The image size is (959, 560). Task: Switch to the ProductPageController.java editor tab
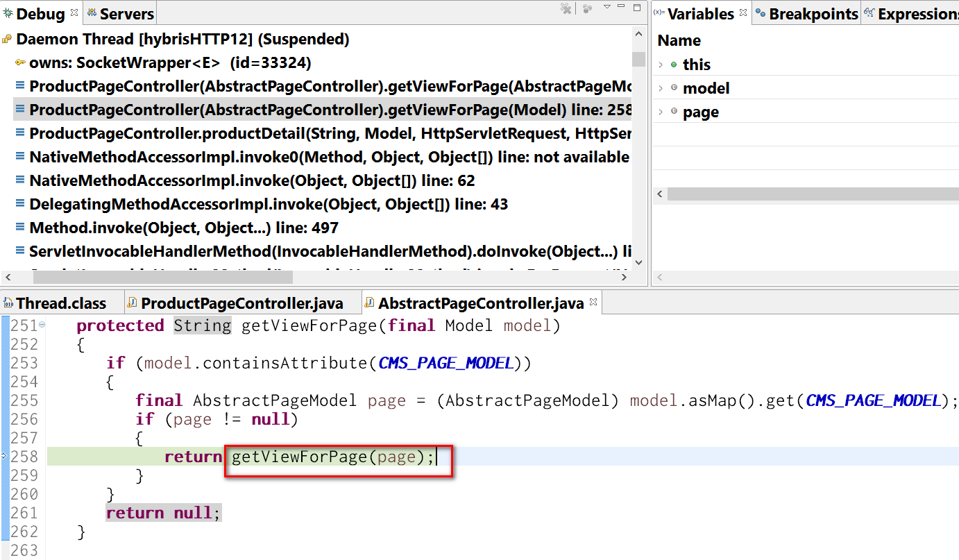pos(242,303)
